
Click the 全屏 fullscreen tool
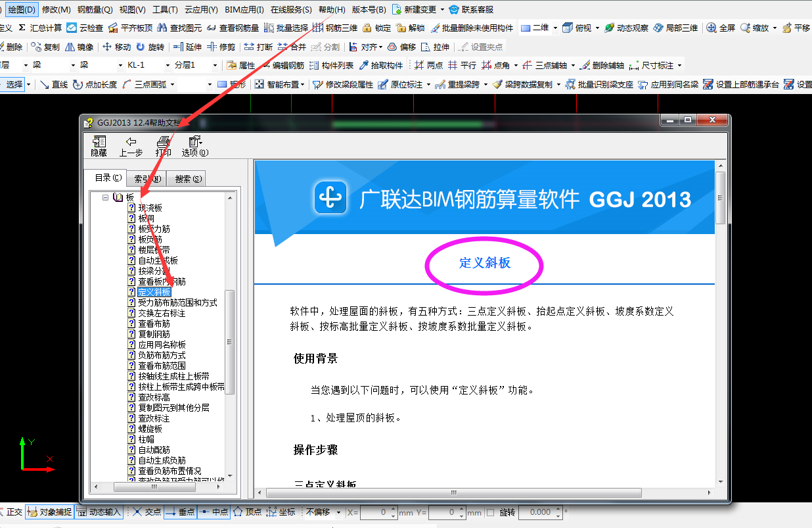(x=721, y=28)
